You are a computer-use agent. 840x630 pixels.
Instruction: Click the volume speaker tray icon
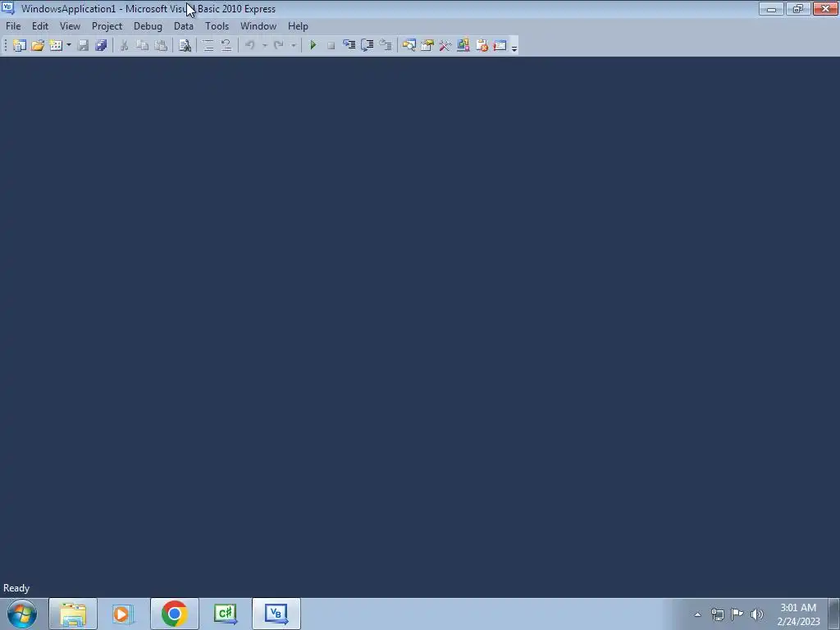tap(757, 614)
